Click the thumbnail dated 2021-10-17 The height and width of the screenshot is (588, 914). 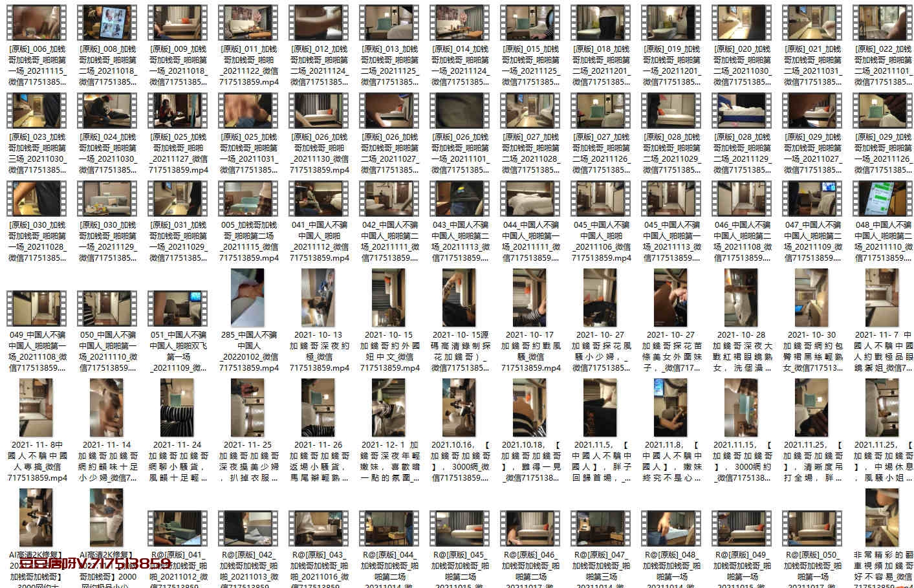[x=531, y=298]
